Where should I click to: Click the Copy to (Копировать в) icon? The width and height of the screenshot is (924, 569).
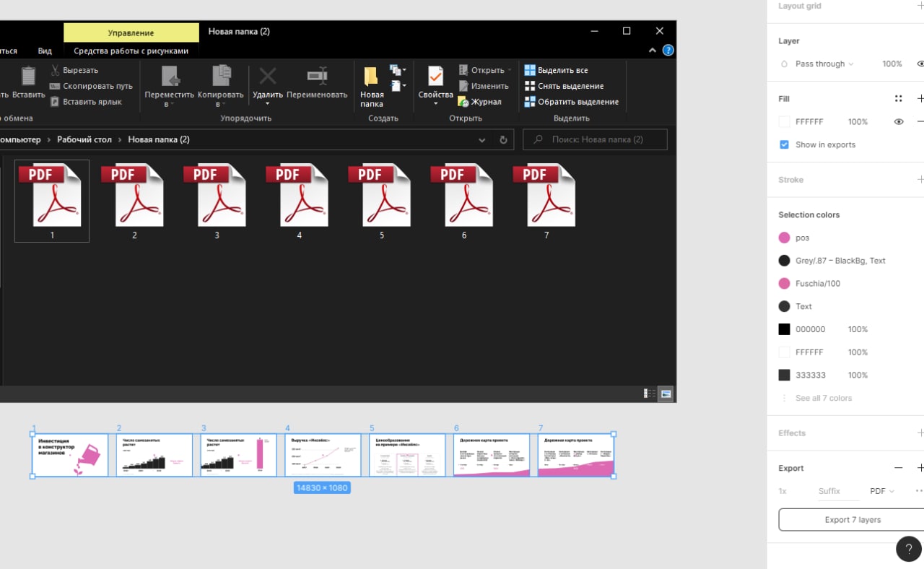point(221,77)
